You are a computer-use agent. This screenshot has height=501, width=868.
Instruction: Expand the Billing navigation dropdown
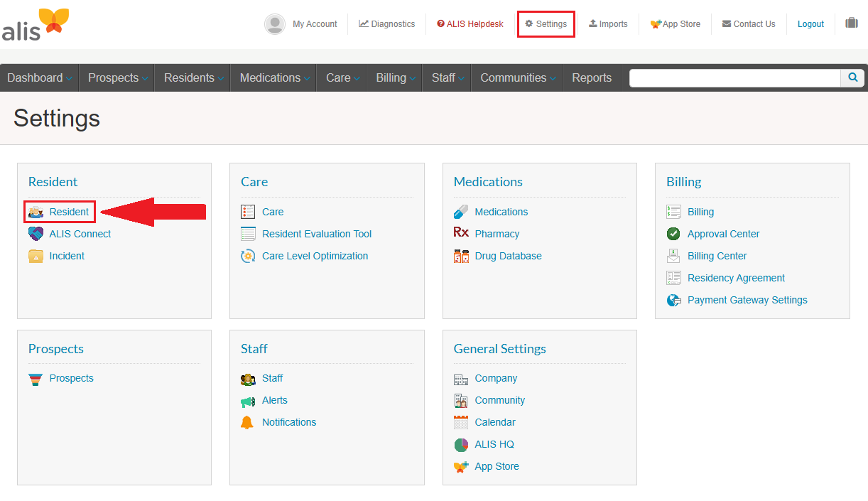[x=396, y=78]
